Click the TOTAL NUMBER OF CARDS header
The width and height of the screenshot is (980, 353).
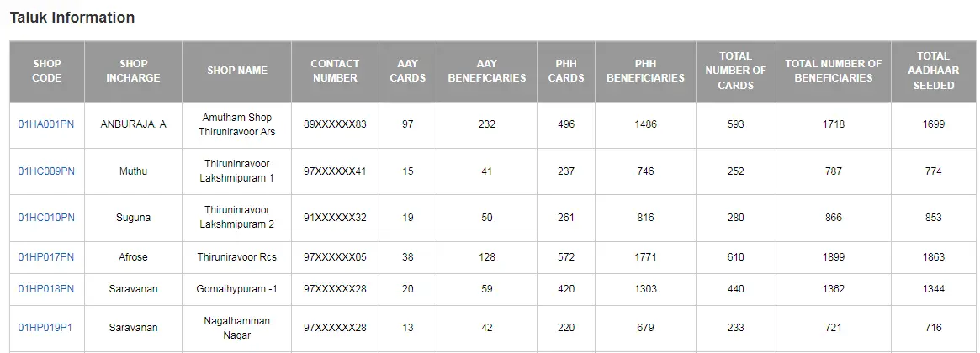click(x=735, y=71)
